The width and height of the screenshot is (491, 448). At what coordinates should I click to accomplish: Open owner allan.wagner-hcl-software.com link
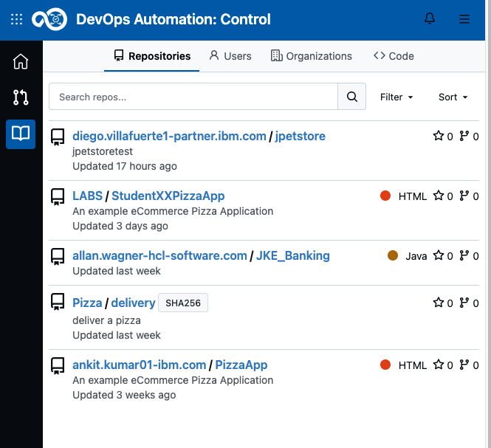(159, 256)
